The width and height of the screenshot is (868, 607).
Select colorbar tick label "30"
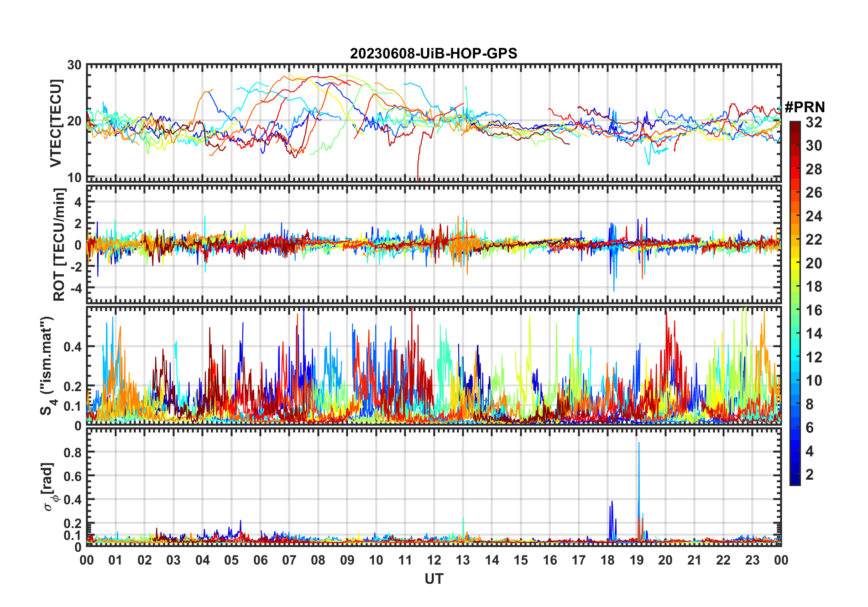click(x=814, y=146)
